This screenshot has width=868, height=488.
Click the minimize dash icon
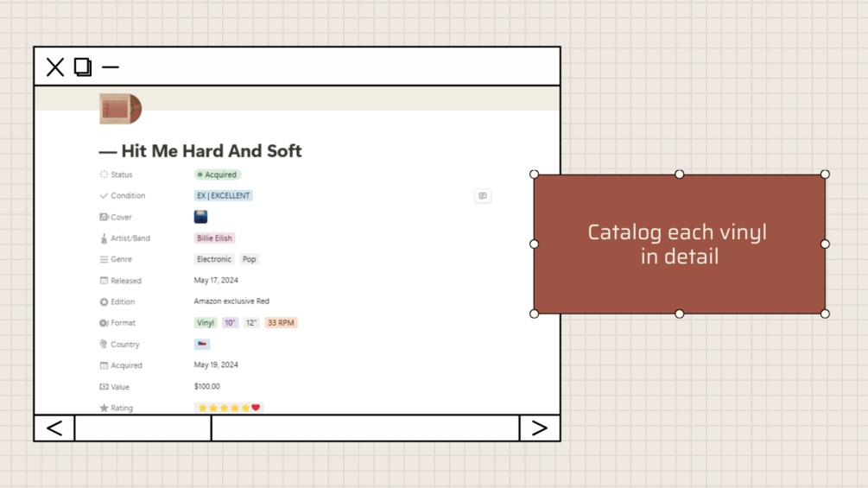[111, 67]
